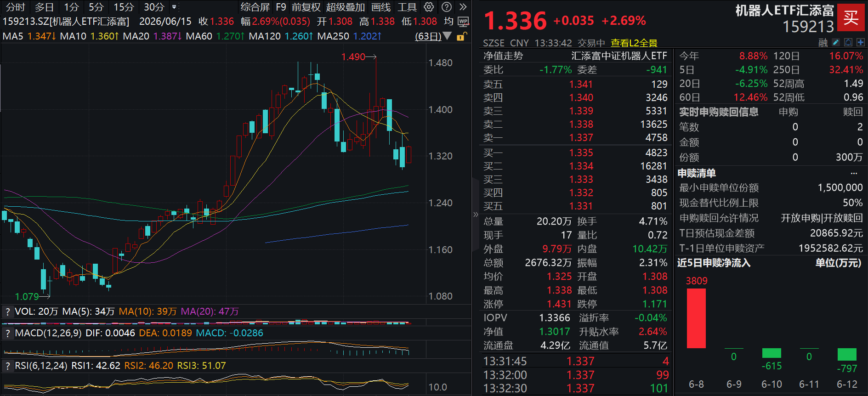Select the 15分 period tab

(x=124, y=7)
